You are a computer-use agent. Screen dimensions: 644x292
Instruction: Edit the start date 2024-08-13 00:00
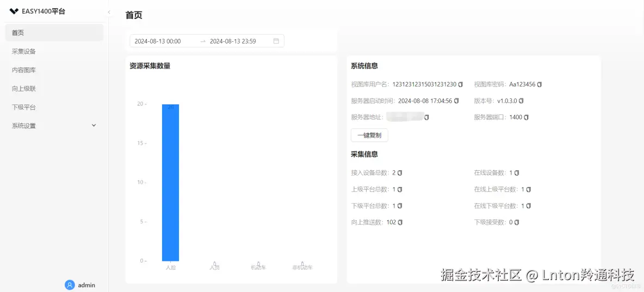coord(158,41)
